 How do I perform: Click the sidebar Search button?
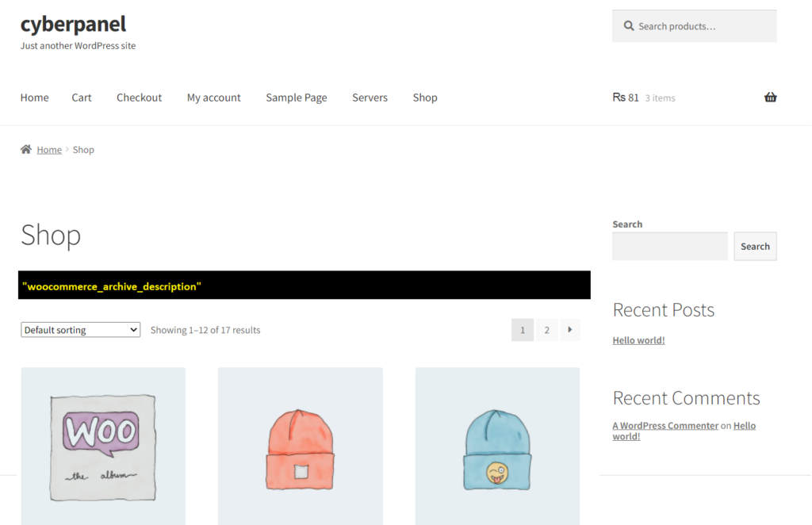(755, 247)
